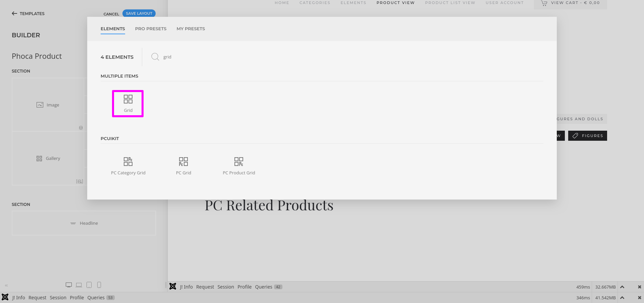Image resolution: width=644 pixels, height=303 pixels.
Task: Collapse the builder sidebar with double-chevron
Action: [6, 285]
